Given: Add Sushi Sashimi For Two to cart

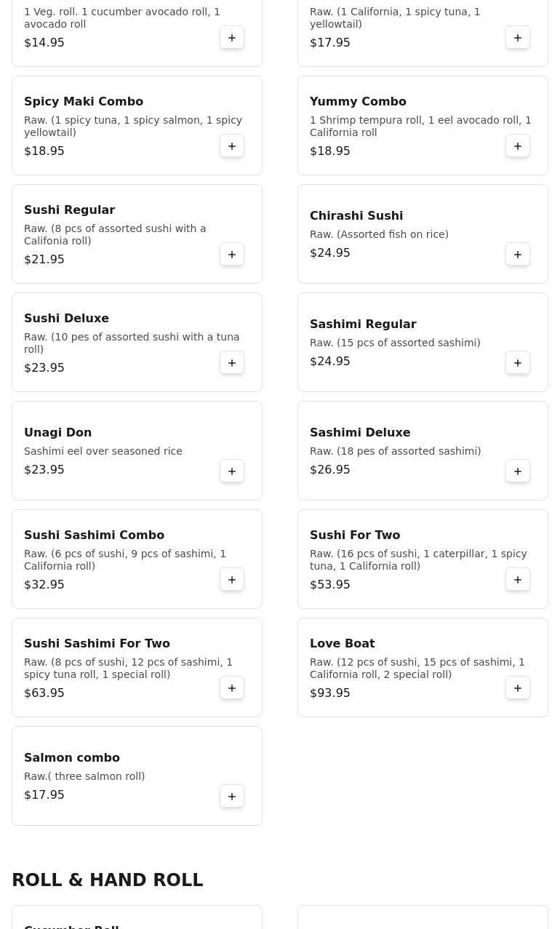Looking at the screenshot, I should click(x=232, y=688).
